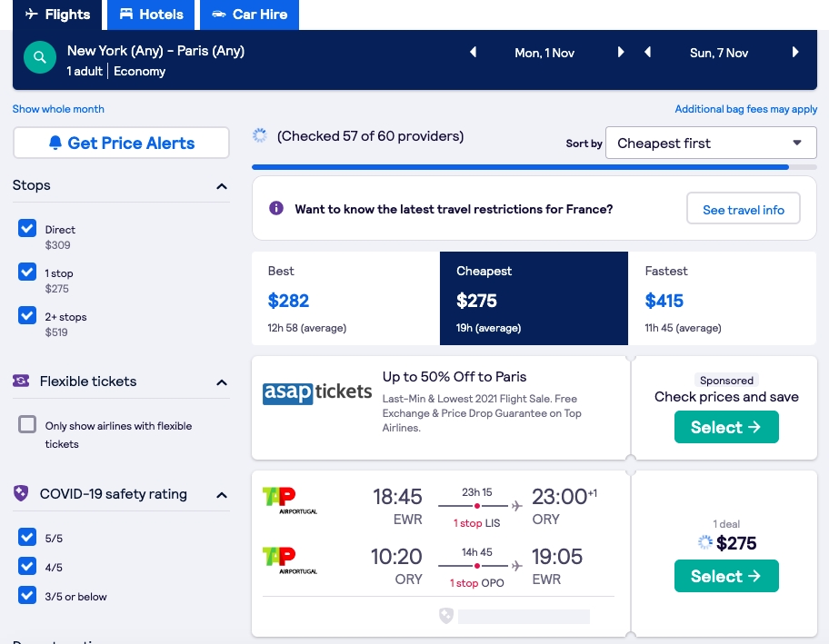Viewport: 829px width, 644px height.
Task: Select the $275 TAP Air Portugal deal
Action: pos(726,576)
